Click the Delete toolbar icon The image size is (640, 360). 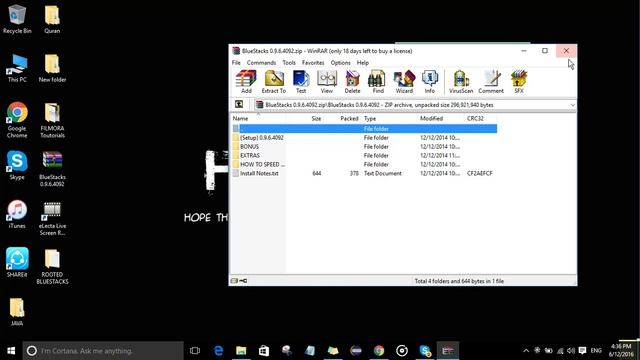tap(352, 82)
